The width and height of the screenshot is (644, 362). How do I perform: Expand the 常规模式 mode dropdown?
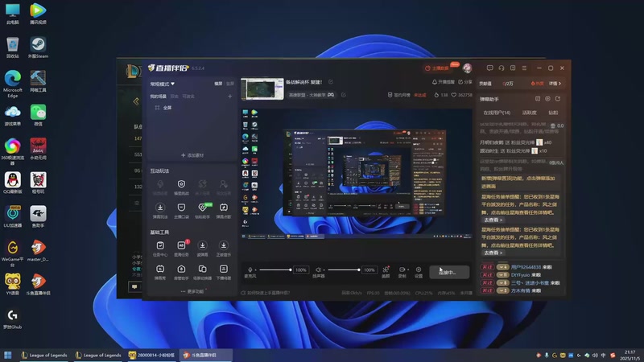163,84
